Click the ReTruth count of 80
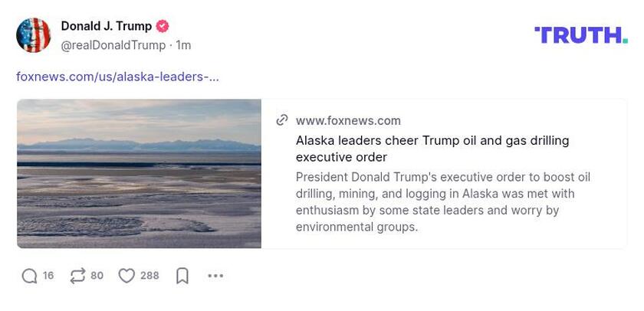The image size is (644, 311). [x=97, y=276]
